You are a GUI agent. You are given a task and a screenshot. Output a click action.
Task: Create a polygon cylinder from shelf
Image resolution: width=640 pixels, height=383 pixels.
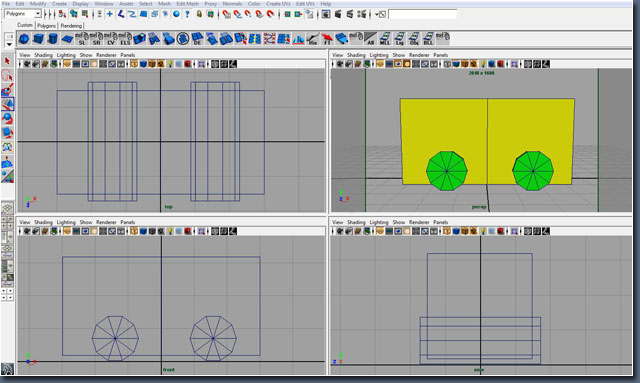point(53,39)
